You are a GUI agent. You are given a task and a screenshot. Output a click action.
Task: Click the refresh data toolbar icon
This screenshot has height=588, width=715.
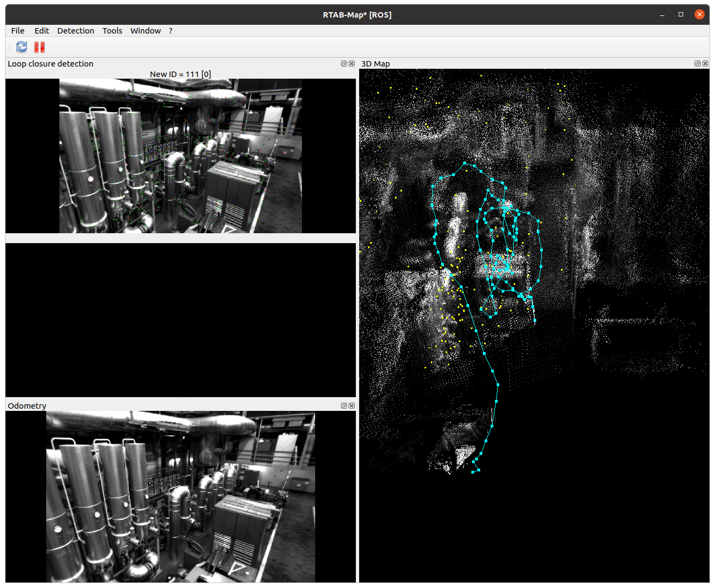pyautogui.click(x=21, y=47)
